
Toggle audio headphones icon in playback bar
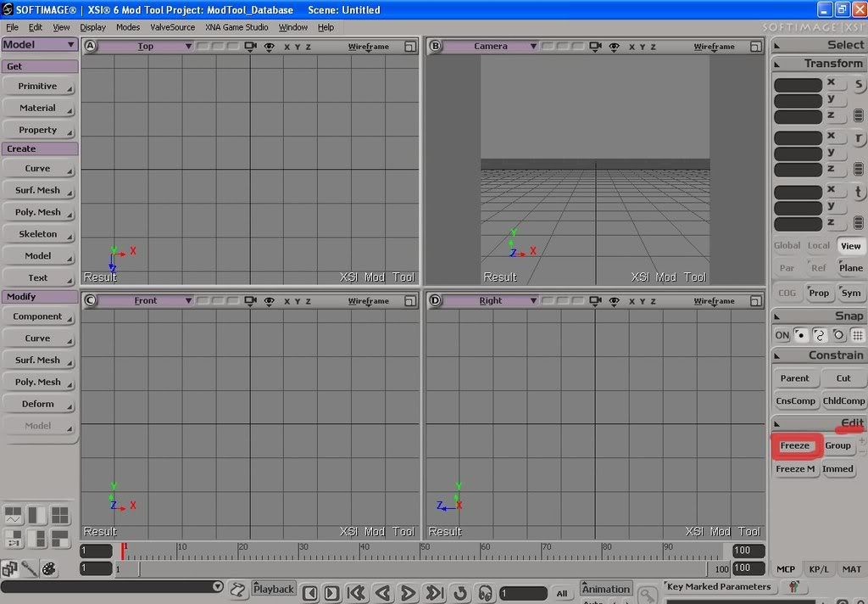click(x=486, y=594)
